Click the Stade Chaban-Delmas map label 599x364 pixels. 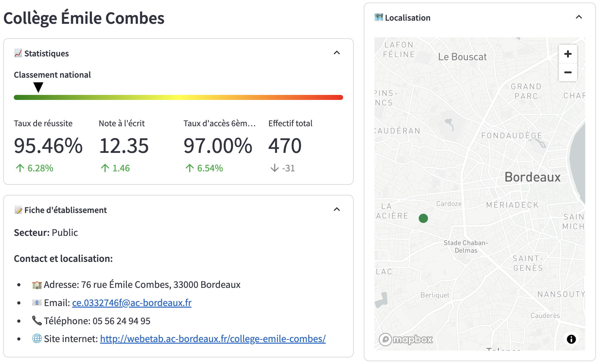coord(466,247)
